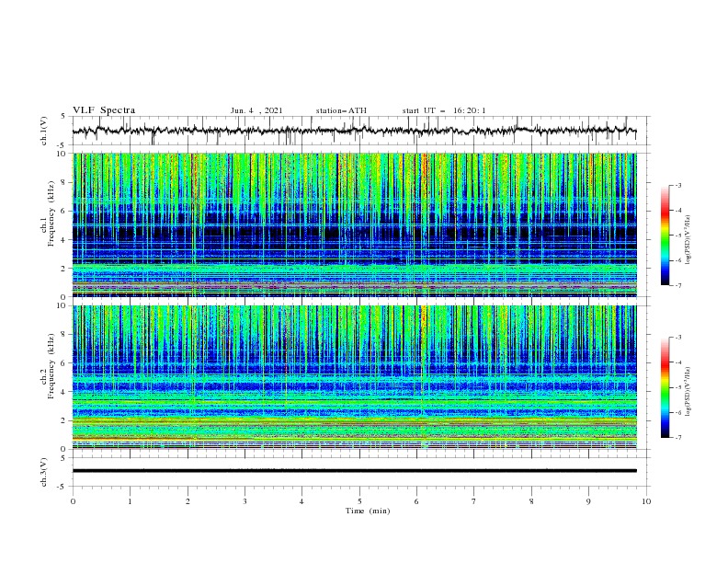
Task: Click the "-7" tick on ch.2 colorbar
Action: (677, 438)
